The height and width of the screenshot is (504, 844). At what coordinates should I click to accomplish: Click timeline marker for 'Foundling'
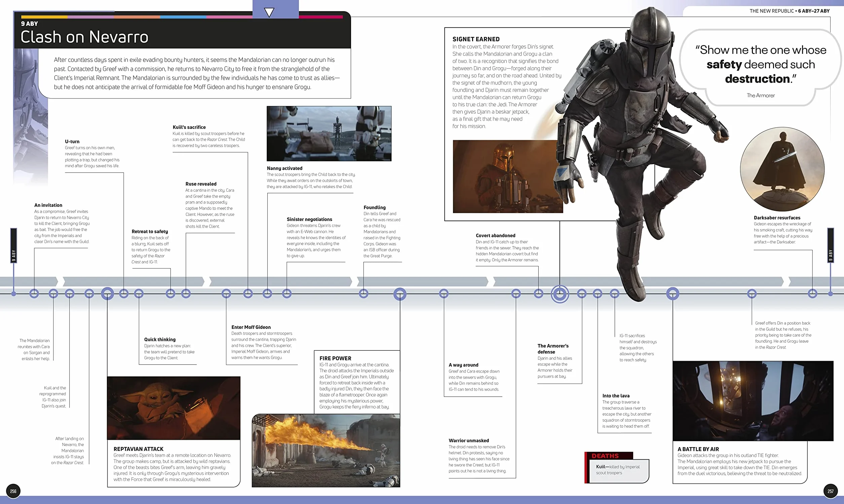tap(363, 294)
